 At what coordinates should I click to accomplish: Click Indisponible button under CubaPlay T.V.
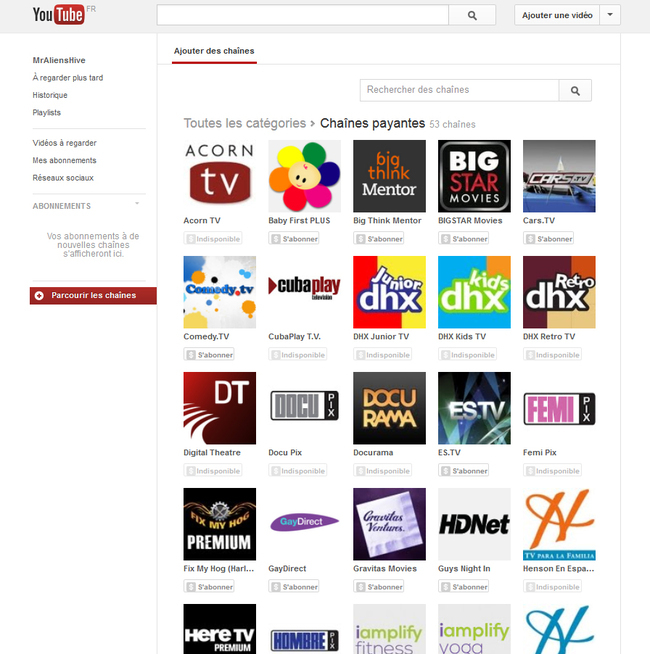click(x=297, y=355)
